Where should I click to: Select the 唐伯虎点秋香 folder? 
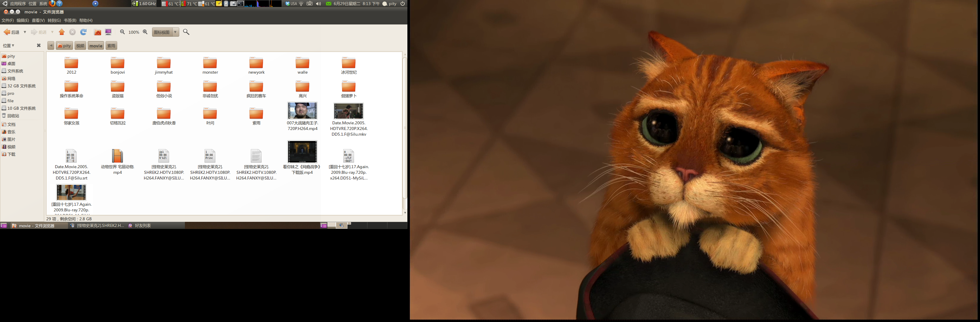pos(164,116)
